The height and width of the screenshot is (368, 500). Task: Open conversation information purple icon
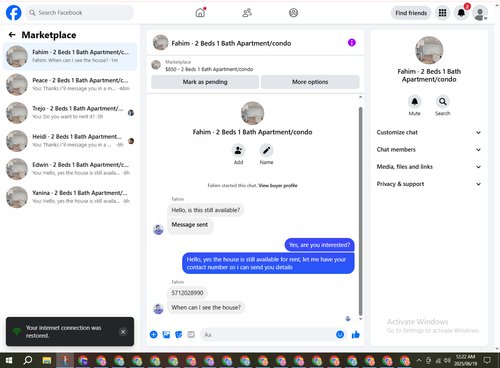click(352, 43)
